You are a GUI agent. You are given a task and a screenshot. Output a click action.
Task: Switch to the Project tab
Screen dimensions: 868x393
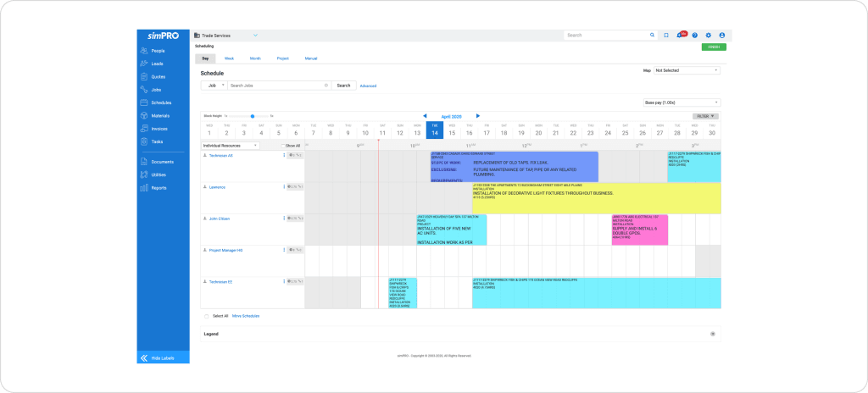[283, 58]
